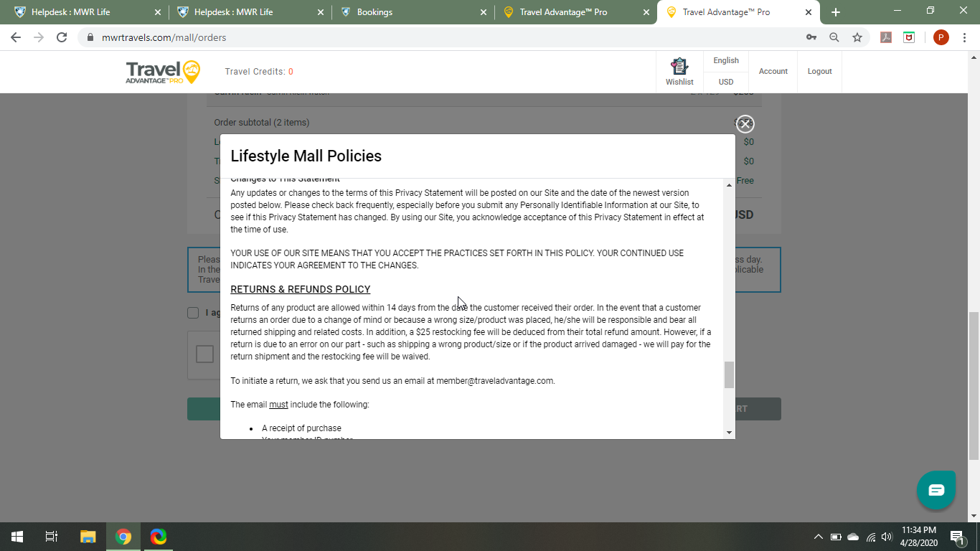The height and width of the screenshot is (551, 980).
Task: Open a new browser tab
Action: pyautogui.click(x=836, y=12)
